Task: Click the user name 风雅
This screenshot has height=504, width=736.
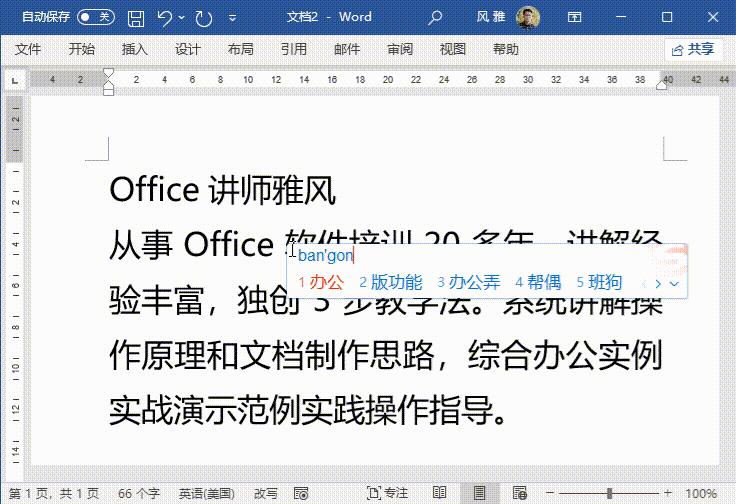Action: click(x=491, y=17)
